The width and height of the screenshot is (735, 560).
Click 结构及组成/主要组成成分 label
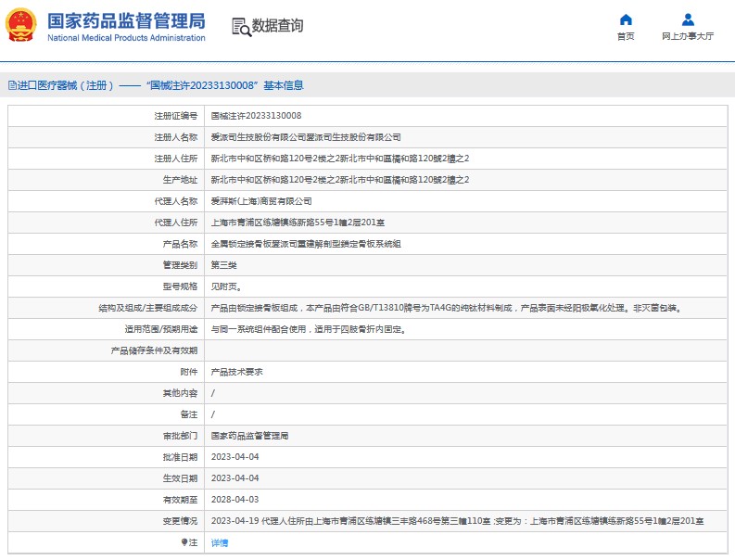pos(147,308)
